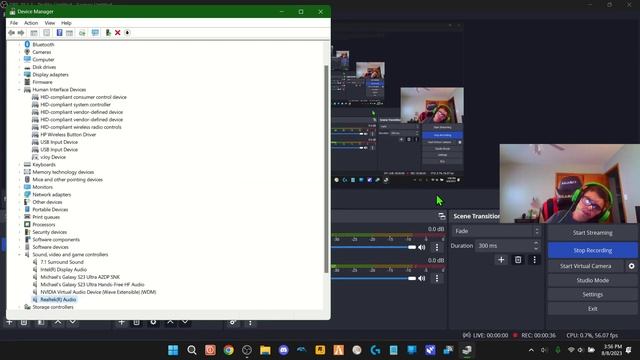Click Stop Recording in OBS

pyautogui.click(x=592, y=250)
